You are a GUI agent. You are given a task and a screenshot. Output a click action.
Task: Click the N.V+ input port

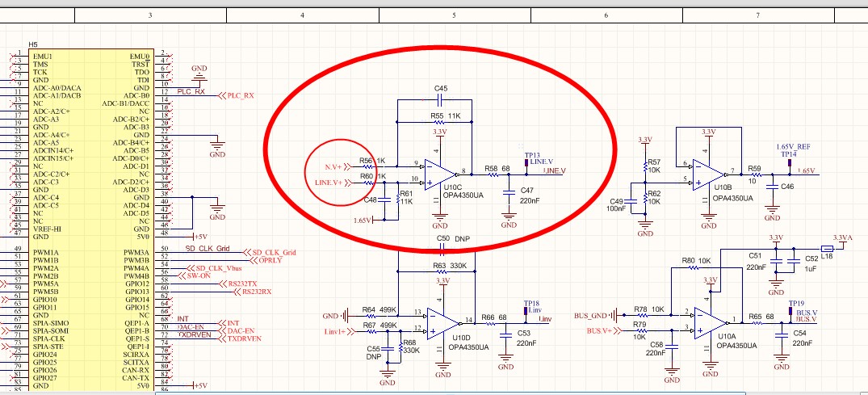[338, 166]
